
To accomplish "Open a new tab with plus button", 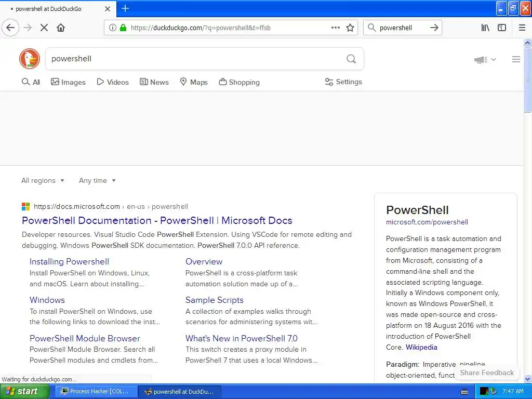I will 125,8.
